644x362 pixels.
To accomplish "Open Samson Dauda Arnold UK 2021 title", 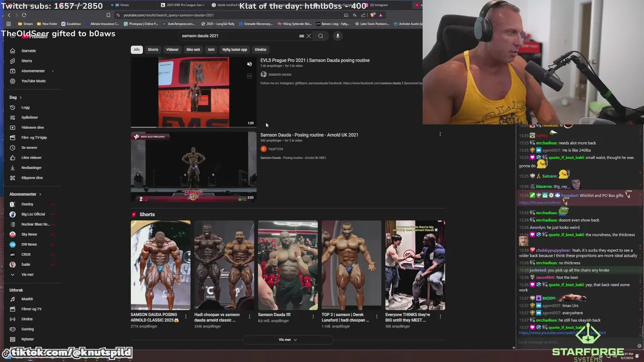I will (x=309, y=135).
